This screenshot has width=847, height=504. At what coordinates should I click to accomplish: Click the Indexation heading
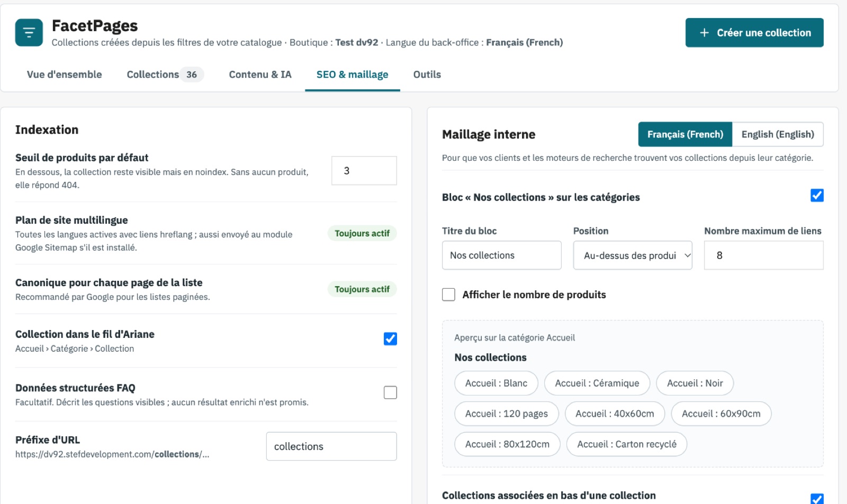pyautogui.click(x=47, y=130)
